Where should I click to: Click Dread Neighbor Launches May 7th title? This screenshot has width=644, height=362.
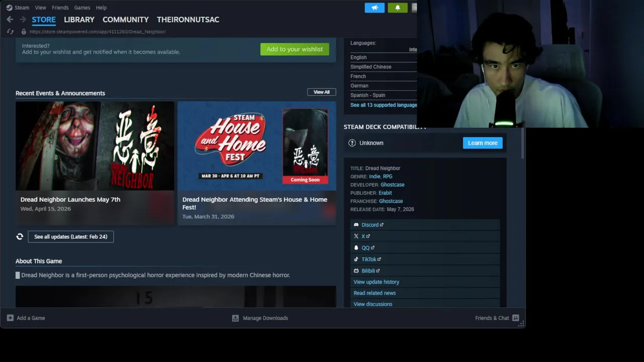click(70, 200)
